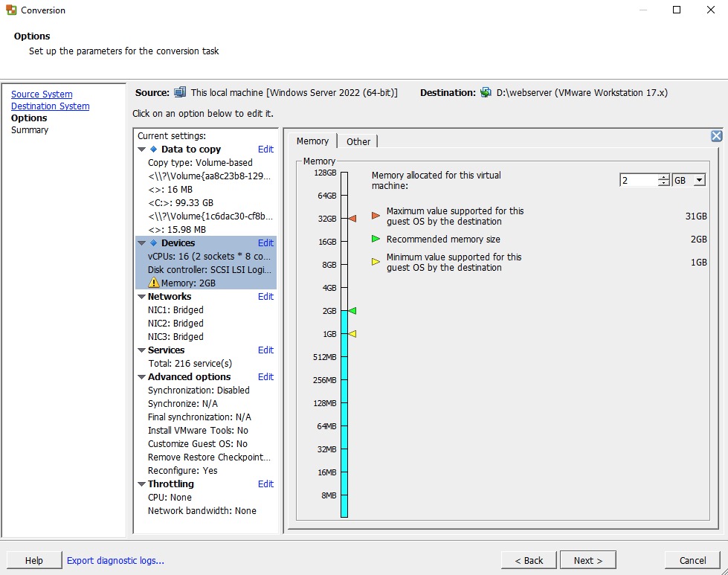The height and width of the screenshot is (575, 728).
Task: Collapse the Advanced options section
Action: [142, 377]
